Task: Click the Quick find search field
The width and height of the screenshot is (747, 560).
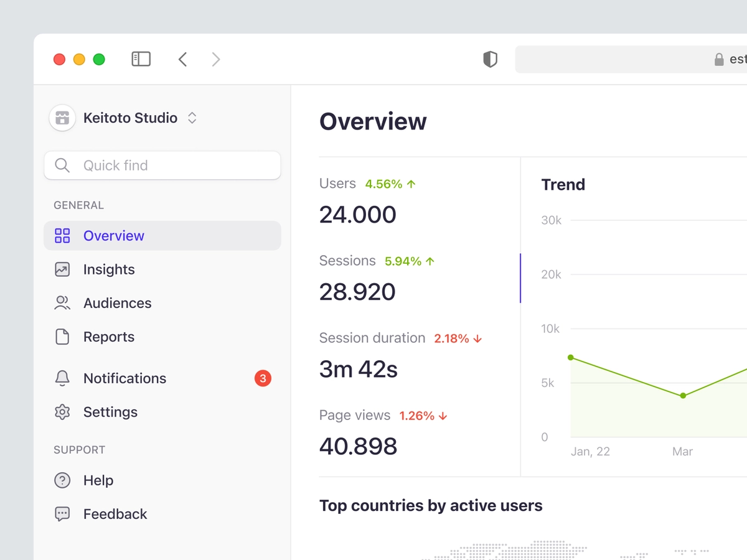Action: click(x=162, y=166)
